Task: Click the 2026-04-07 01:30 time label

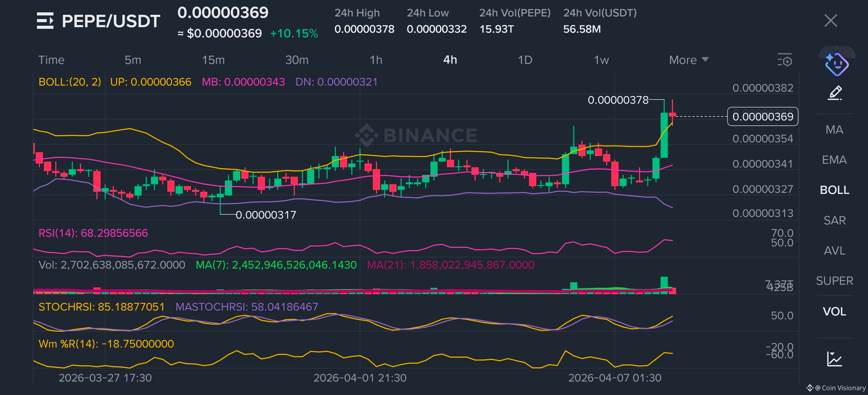Action: (615, 378)
